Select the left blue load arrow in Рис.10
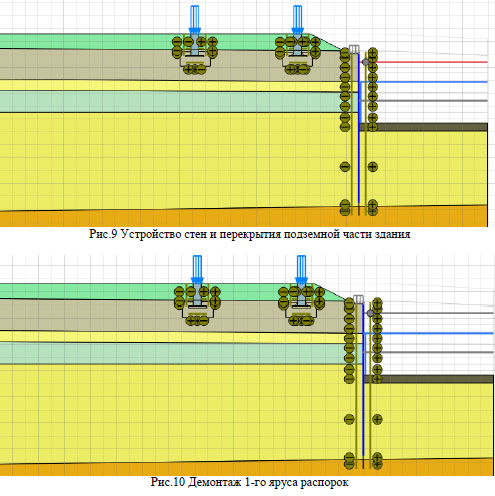495x496 pixels. (197, 270)
